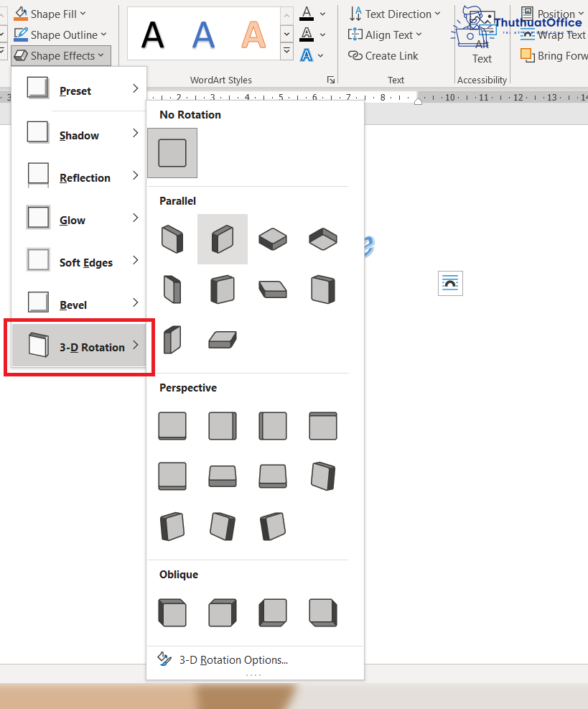Image resolution: width=588 pixels, height=709 pixels.
Task: Apply the black WordArt style
Action: [x=152, y=34]
